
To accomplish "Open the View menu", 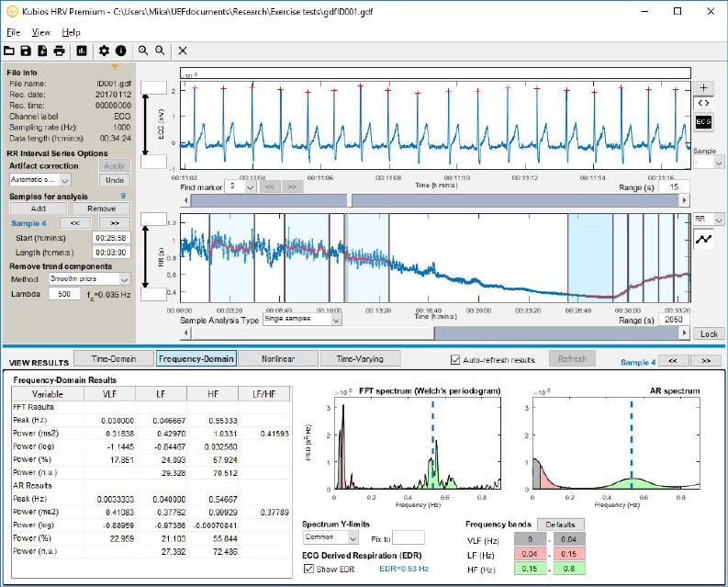I will (x=40, y=32).
